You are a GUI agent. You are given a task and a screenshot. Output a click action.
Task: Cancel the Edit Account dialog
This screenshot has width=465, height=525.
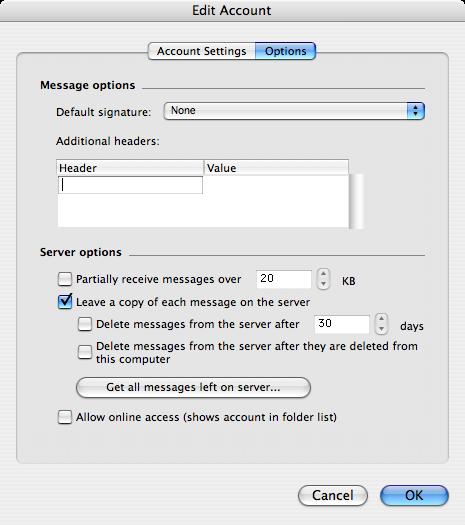(333, 495)
